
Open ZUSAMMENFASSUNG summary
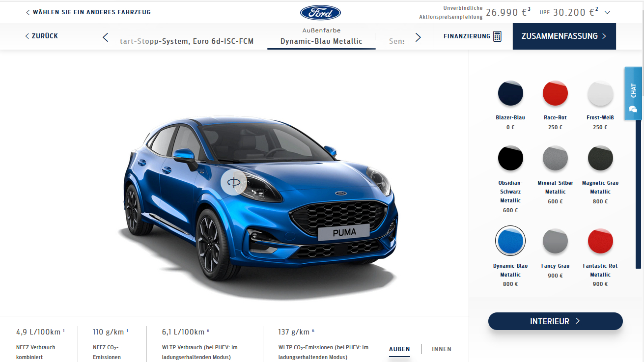(564, 36)
